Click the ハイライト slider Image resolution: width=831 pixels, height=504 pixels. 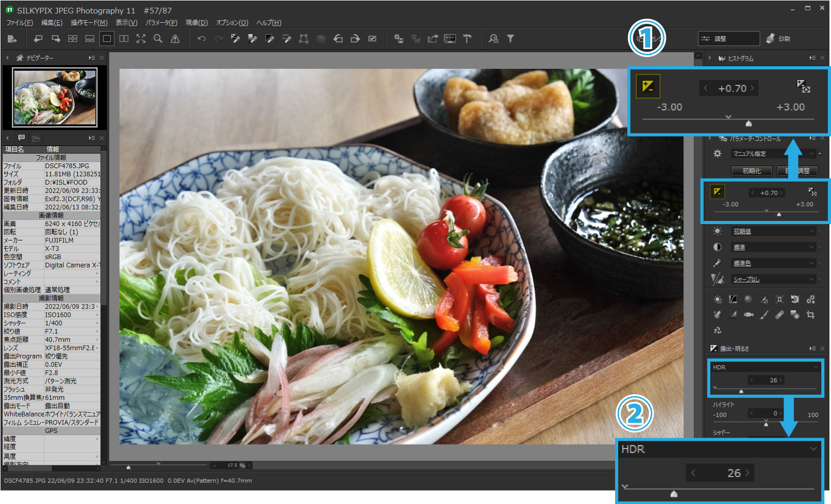765,423
